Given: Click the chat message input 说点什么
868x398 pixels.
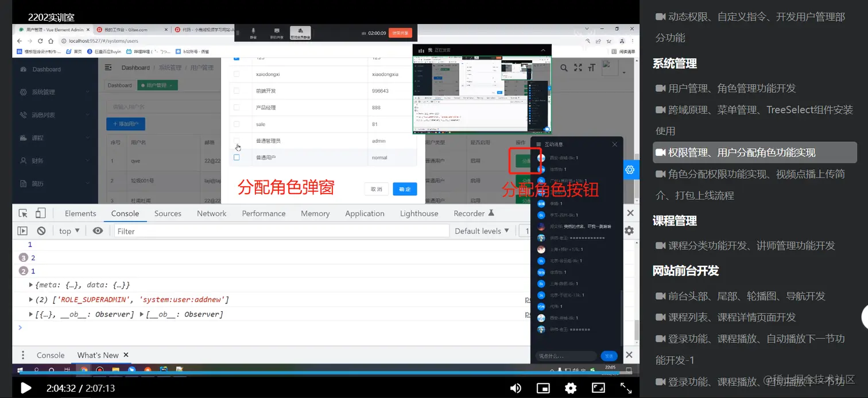Looking at the screenshot, I should tap(566, 356).
